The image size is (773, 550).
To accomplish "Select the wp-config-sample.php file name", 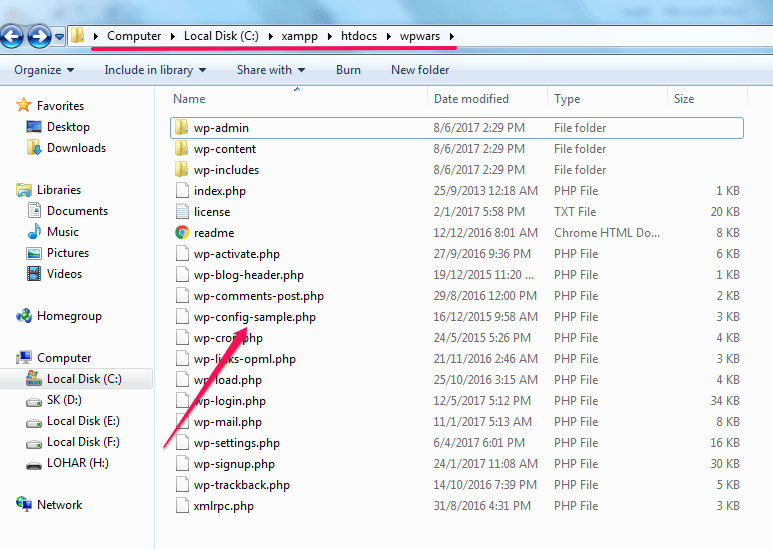I will (x=254, y=317).
